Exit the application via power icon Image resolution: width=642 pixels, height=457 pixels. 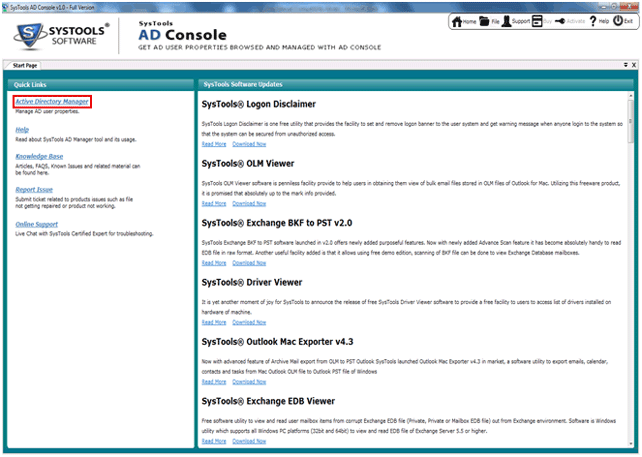pos(623,21)
